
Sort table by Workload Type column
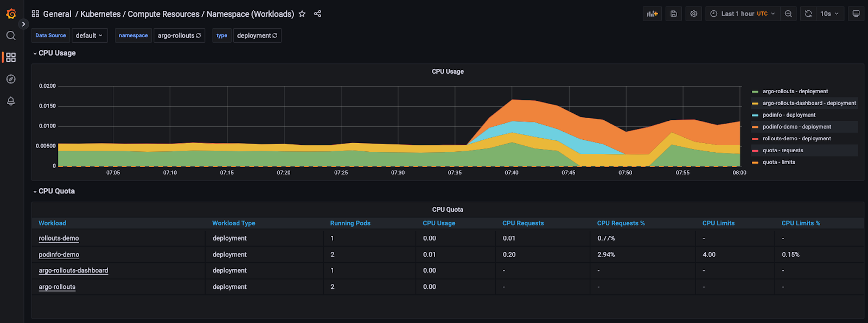coord(233,223)
